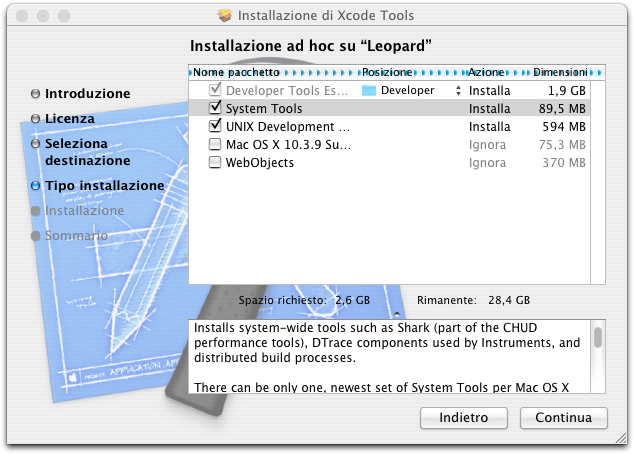The width and height of the screenshot is (634, 454).
Task: Click the Tipo installazione step bullet
Action: [36, 186]
